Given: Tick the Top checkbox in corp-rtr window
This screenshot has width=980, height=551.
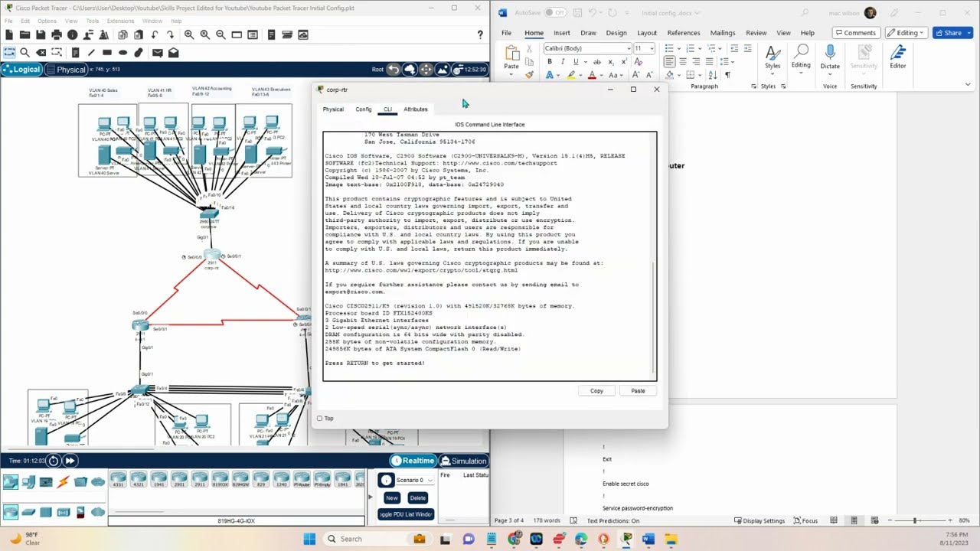Looking at the screenshot, I should click(320, 419).
